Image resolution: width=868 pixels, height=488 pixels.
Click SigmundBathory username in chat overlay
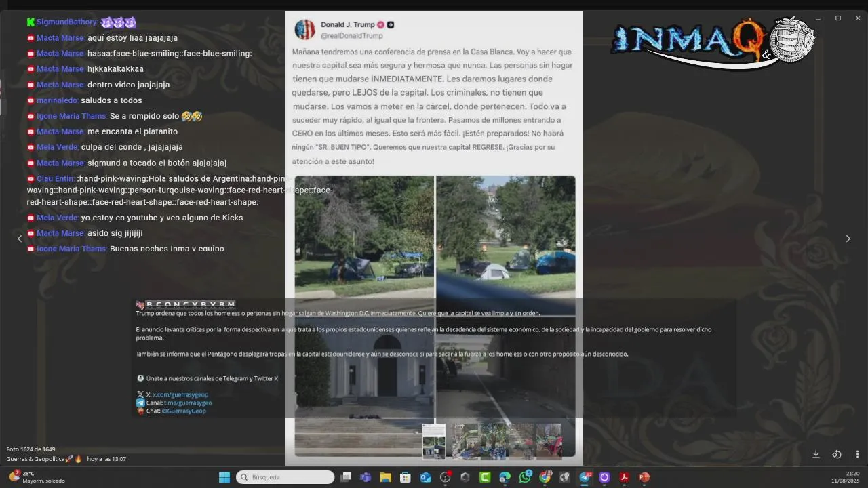[x=67, y=22]
